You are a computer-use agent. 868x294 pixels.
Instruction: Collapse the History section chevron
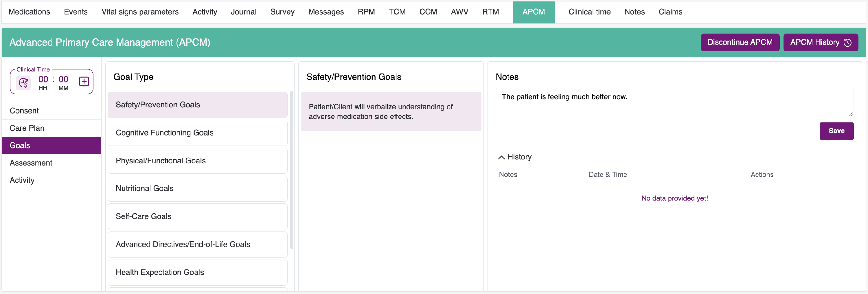501,157
